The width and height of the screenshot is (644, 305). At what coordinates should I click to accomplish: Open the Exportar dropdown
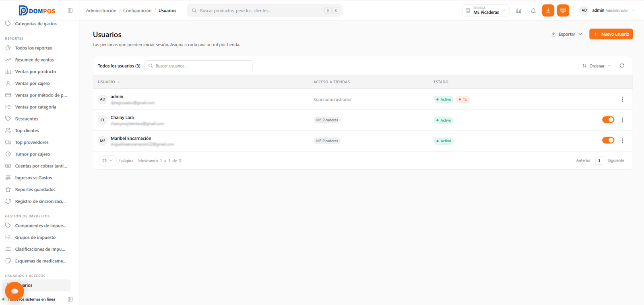tap(567, 34)
